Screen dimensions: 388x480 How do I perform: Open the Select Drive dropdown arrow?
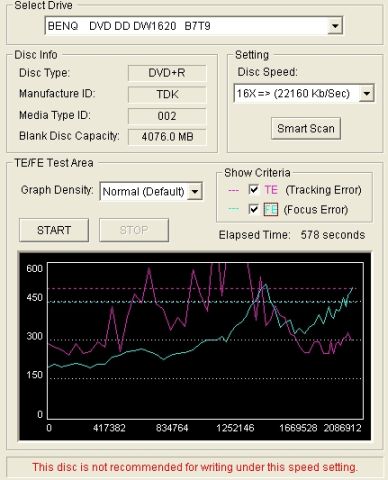[x=335, y=26]
